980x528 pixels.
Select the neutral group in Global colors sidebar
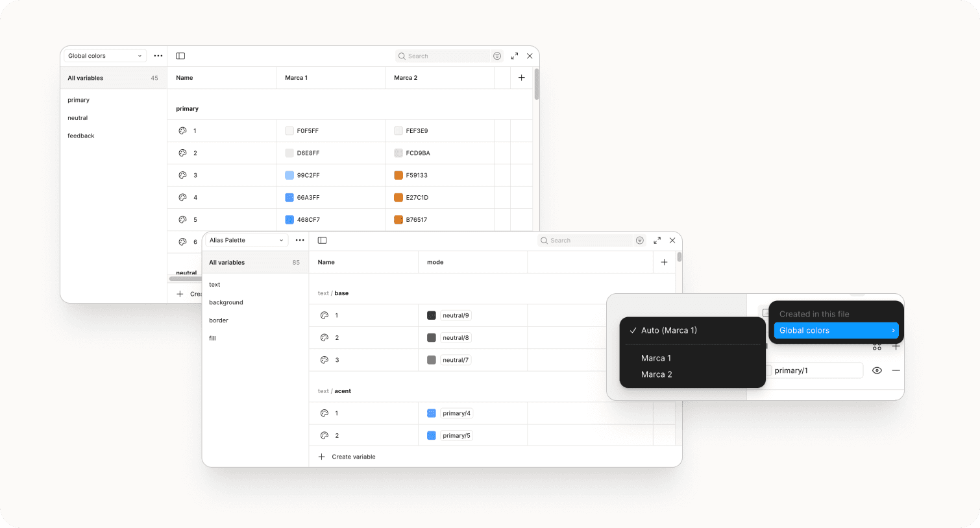click(x=78, y=118)
